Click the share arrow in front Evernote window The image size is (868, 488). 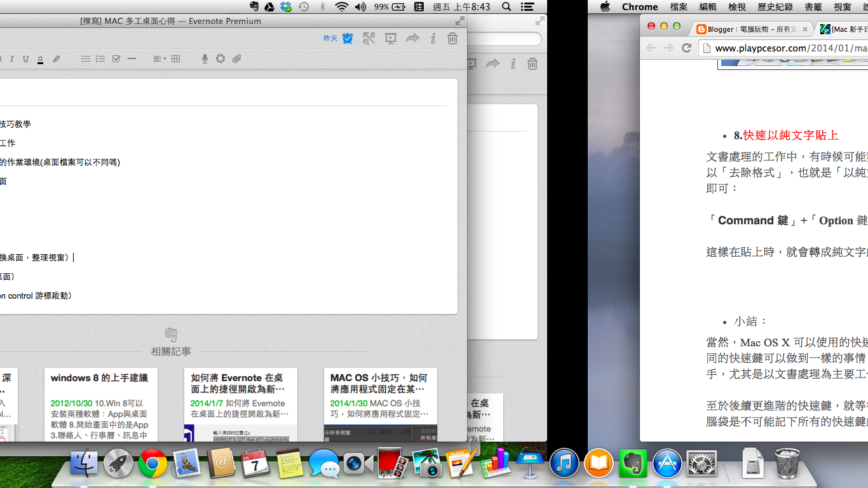click(x=412, y=39)
